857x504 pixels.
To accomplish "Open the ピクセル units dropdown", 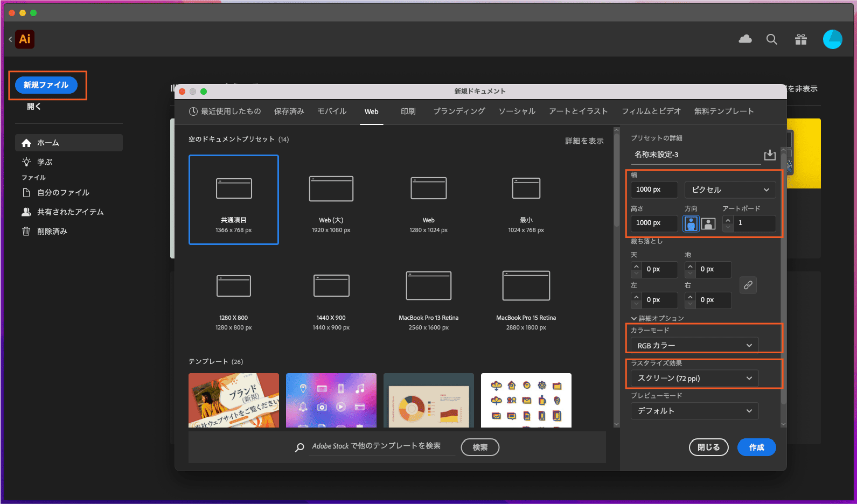I will 730,190.
